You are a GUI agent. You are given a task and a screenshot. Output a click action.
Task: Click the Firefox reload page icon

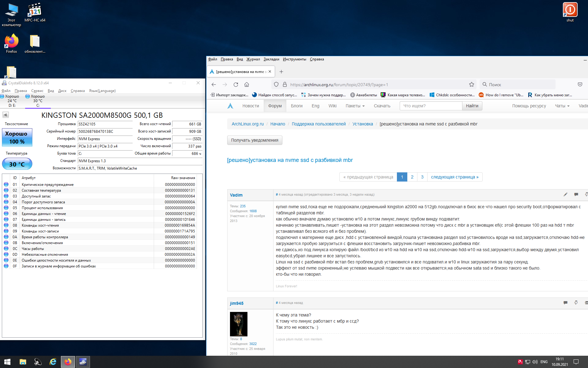pos(236,85)
